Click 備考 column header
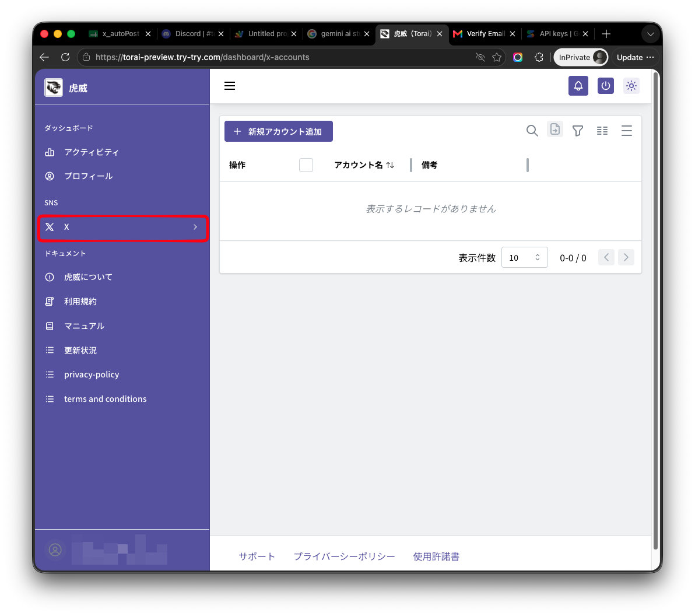The image size is (695, 616). click(429, 165)
